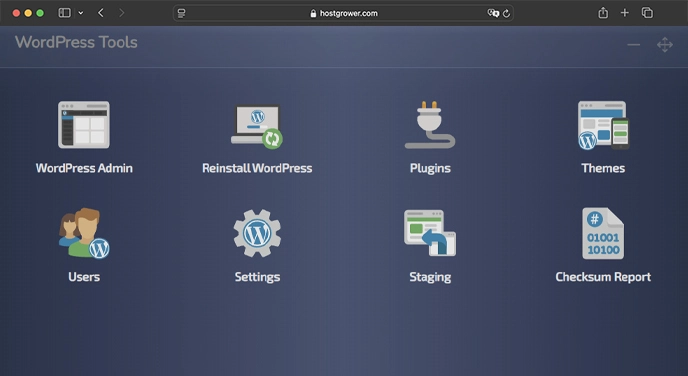
Task: Open the Plugins plug icon
Action: click(430, 125)
